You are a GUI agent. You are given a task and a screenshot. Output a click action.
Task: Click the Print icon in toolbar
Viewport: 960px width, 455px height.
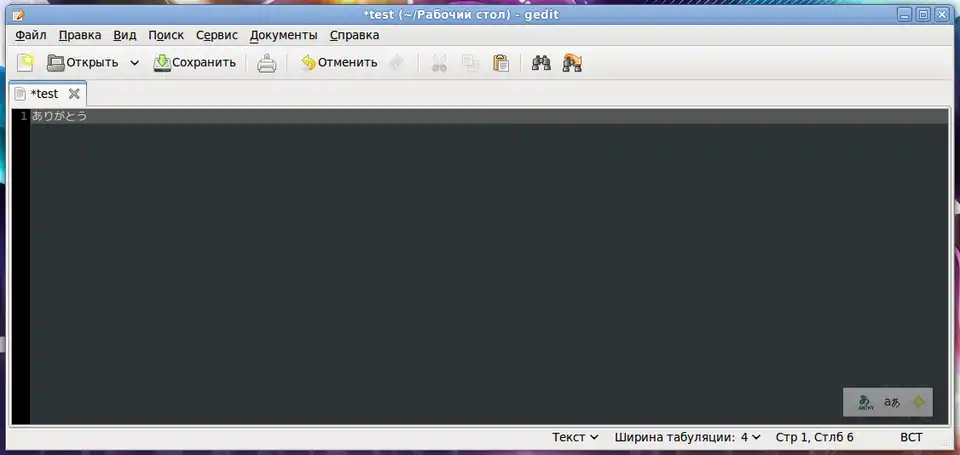(x=267, y=63)
